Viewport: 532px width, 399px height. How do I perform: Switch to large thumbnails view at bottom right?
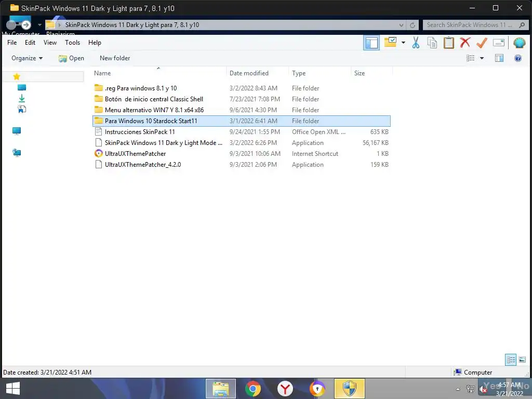(x=522, y=360)
